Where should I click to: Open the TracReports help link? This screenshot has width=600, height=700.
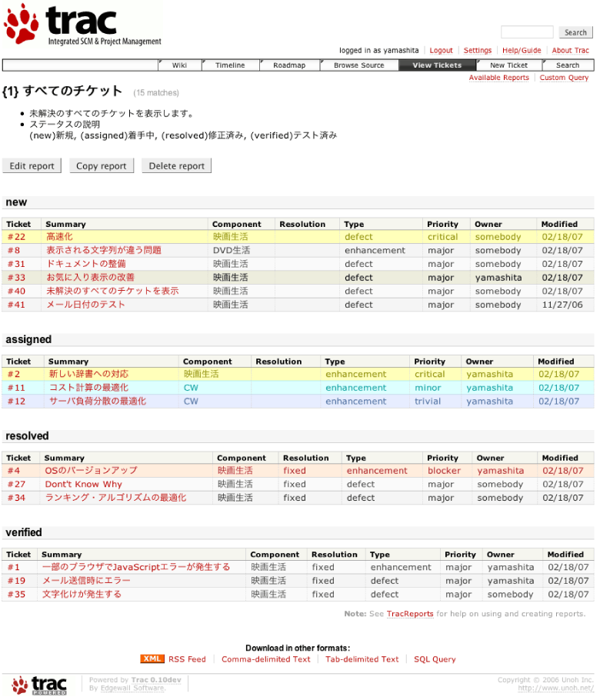tap(410, 614)
